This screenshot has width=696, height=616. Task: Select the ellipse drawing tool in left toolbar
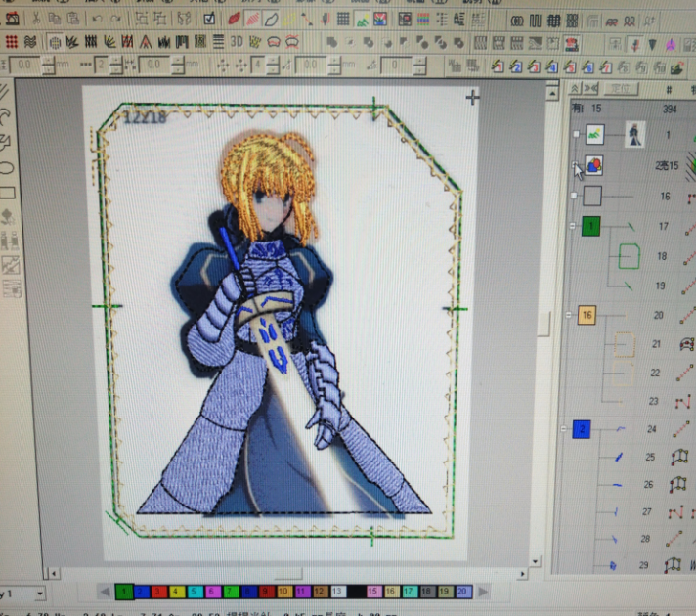7,168
